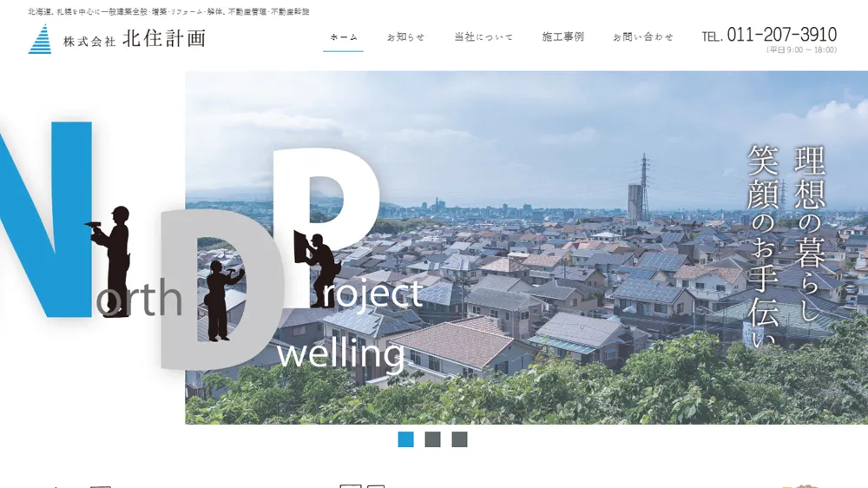Click the worker silhouette holding a drill
The height and width of the screenshot is (488, 868).
[111, 260]
